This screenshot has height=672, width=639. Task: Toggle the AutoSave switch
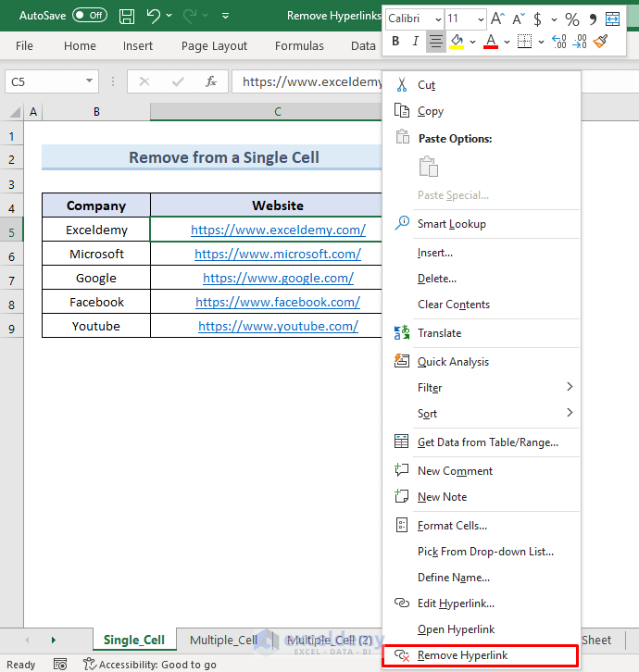(x=89, y=16)
